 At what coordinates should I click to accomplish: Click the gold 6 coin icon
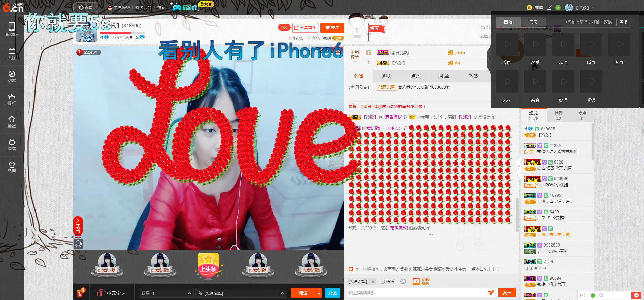click(529, 7)
